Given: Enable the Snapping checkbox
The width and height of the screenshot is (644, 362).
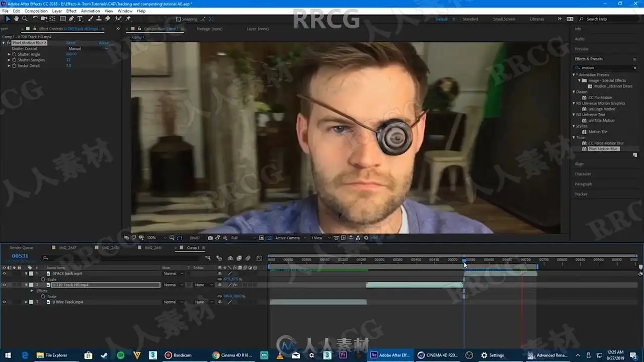Looking at the screenshot, I should point(178,19).
